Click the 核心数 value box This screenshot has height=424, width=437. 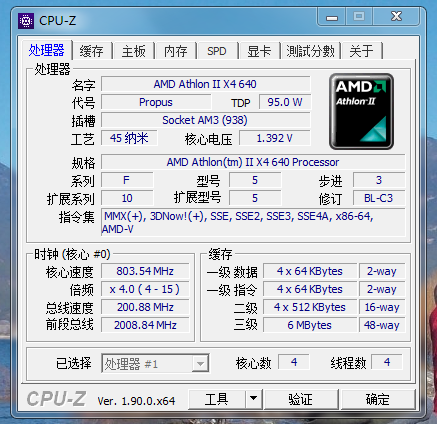click(294, 362)
